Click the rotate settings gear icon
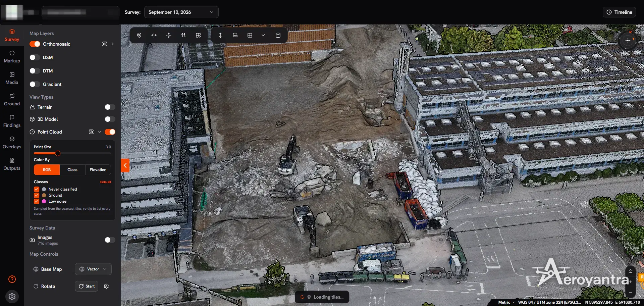 106,286
